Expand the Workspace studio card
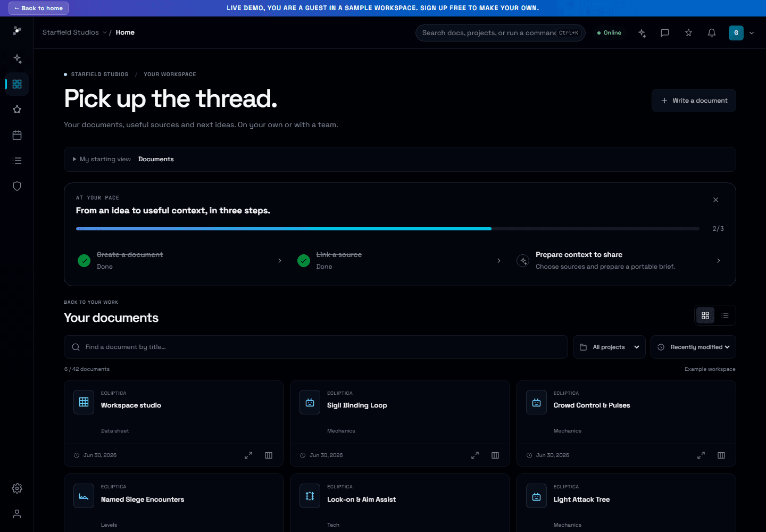Viewport: 766px width, 532px height. (x=248, y=455)
